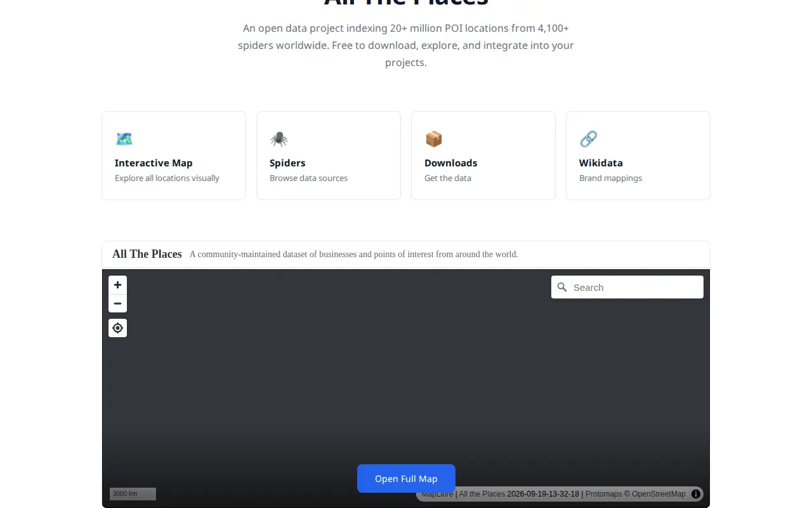Open the MapLibre attribution link

pos(437,494)
